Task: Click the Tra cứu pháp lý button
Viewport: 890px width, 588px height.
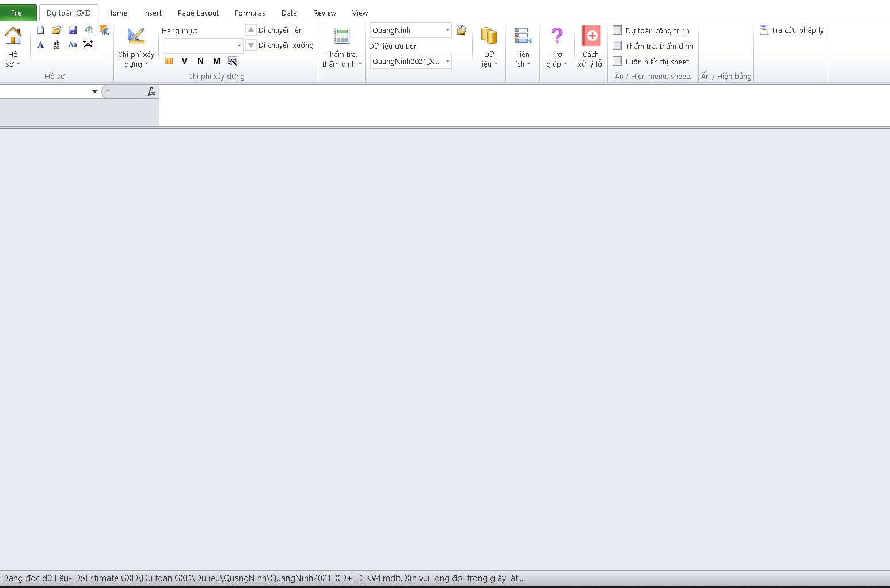Action: coord(792,30)
